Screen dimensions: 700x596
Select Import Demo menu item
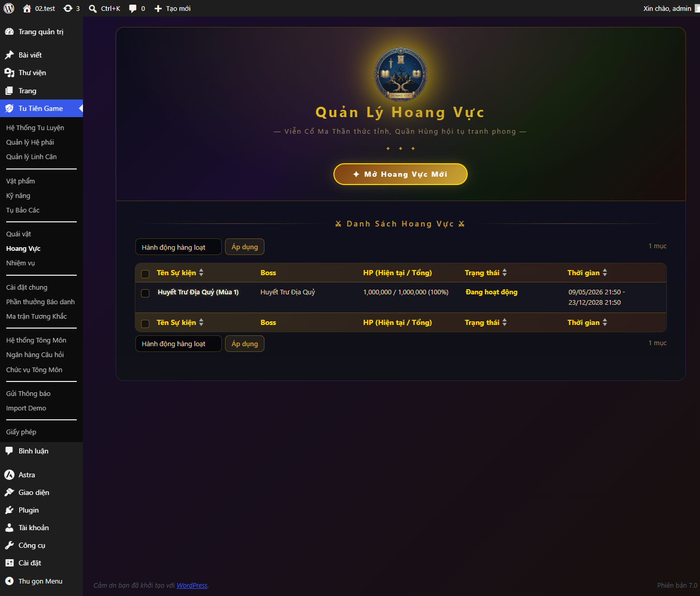26,408
